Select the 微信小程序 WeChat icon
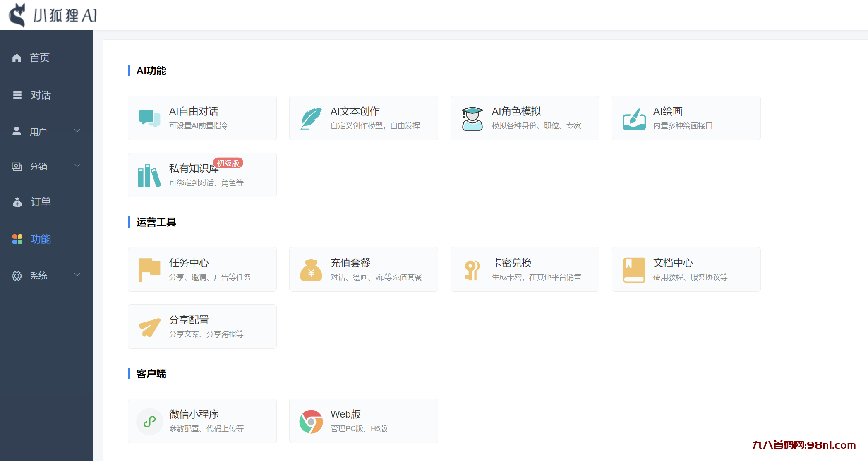This screenshot has height=461, width=868. [149, 421]
